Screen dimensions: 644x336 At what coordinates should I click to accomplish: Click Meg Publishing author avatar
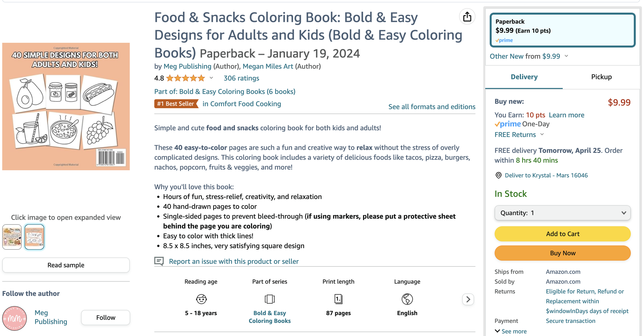14,318
